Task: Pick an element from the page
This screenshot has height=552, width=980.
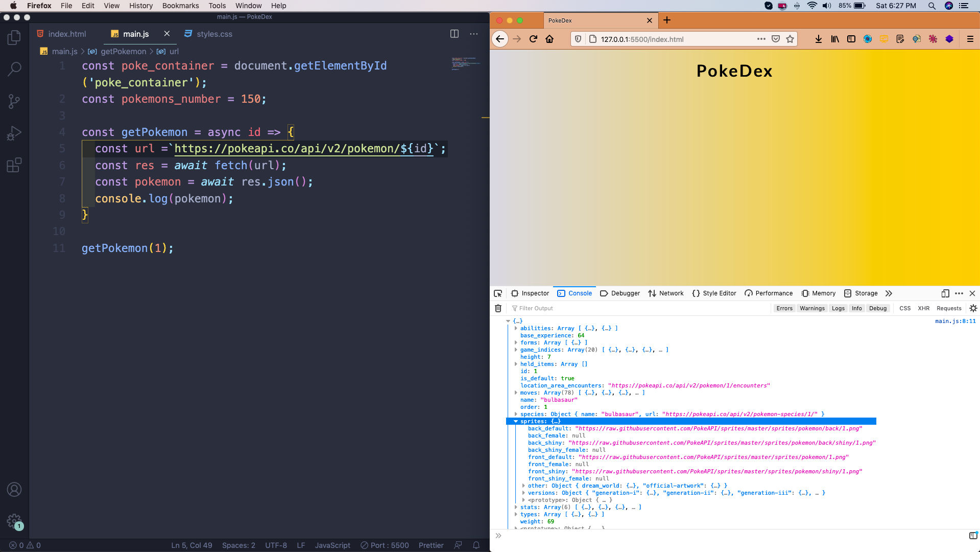Action: 498,293
